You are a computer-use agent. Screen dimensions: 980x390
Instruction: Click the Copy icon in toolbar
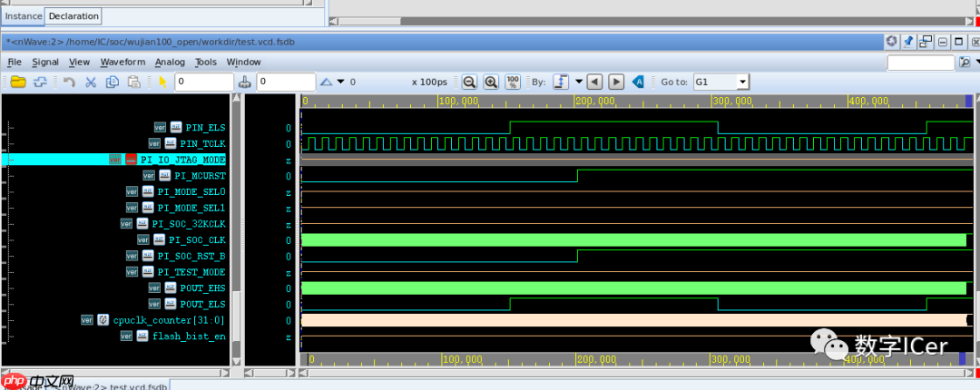pyautogui.click(x=113, y=82)
